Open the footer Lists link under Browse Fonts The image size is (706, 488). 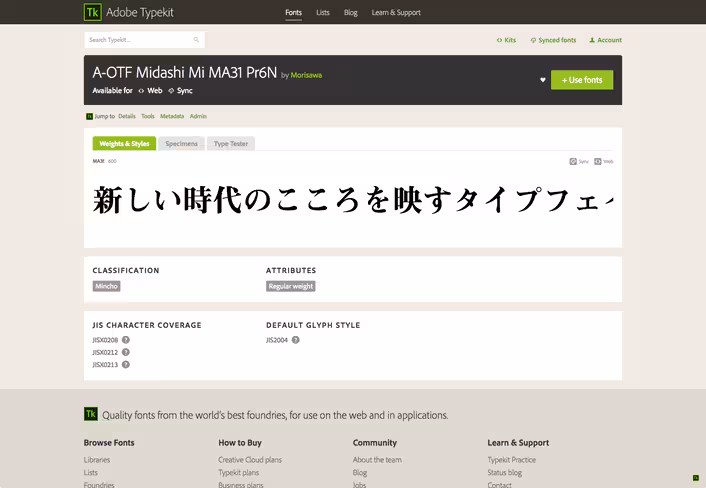click(x=91, y=472)
